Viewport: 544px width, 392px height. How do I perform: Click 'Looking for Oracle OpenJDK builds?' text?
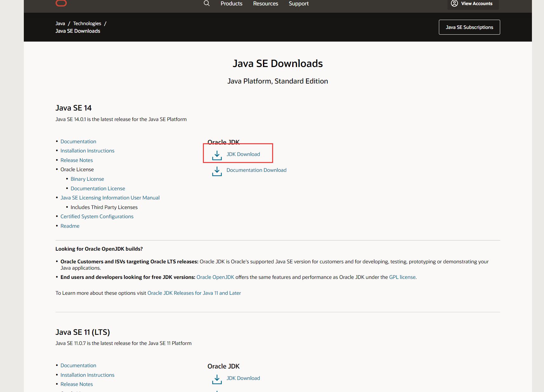point(99,249)
